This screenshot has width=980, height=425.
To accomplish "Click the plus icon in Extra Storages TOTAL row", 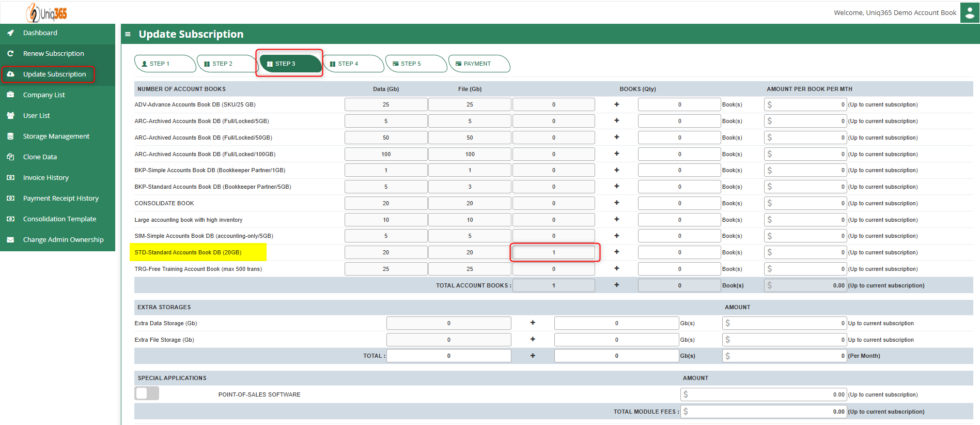I will click(533, 356).
